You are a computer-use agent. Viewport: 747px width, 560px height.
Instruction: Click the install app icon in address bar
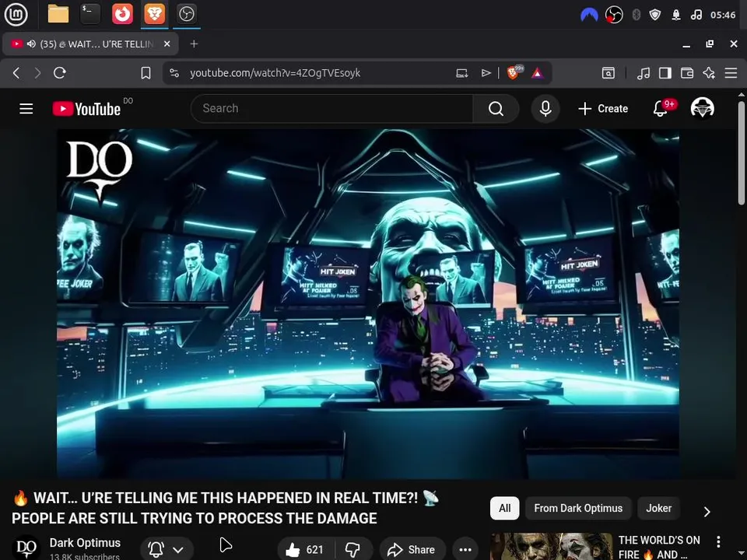pos(461,73)
